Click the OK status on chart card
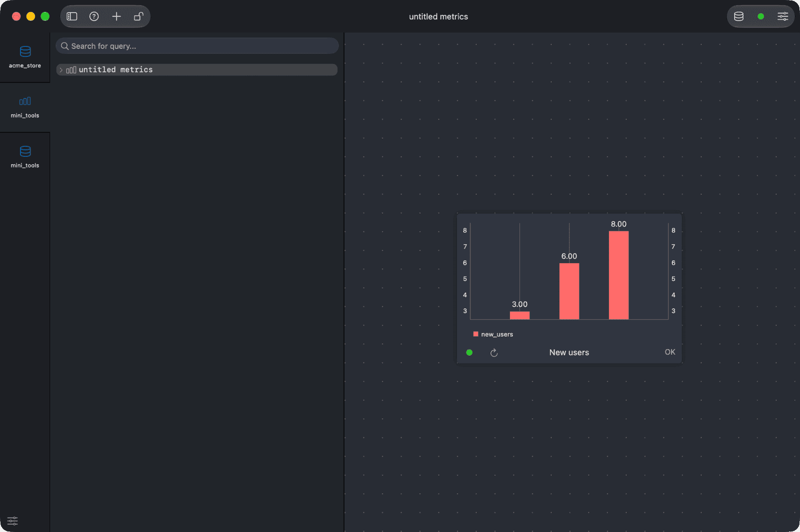 [x=670, y=352]
